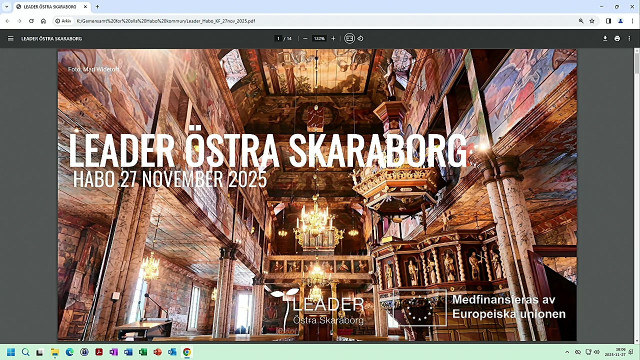Click 'HABO 27 NOVEMBER 2025' subtitle

click(x=170, y=179)
